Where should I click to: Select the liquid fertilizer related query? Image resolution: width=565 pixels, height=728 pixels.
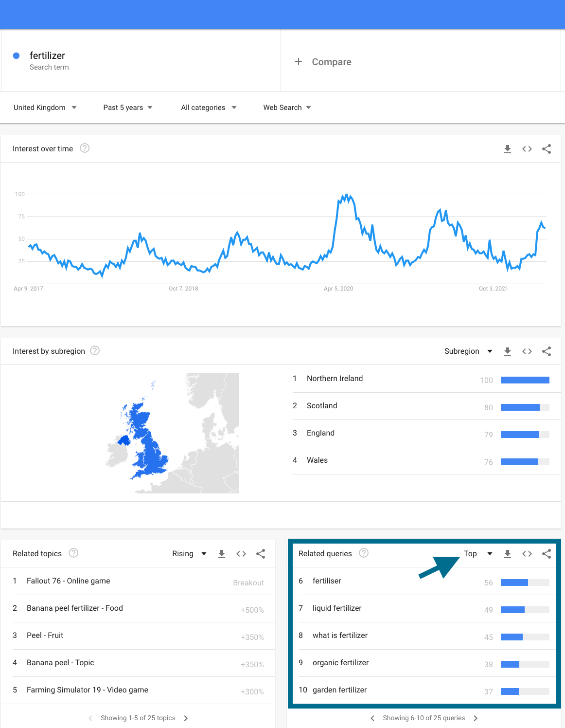point(337,608)
